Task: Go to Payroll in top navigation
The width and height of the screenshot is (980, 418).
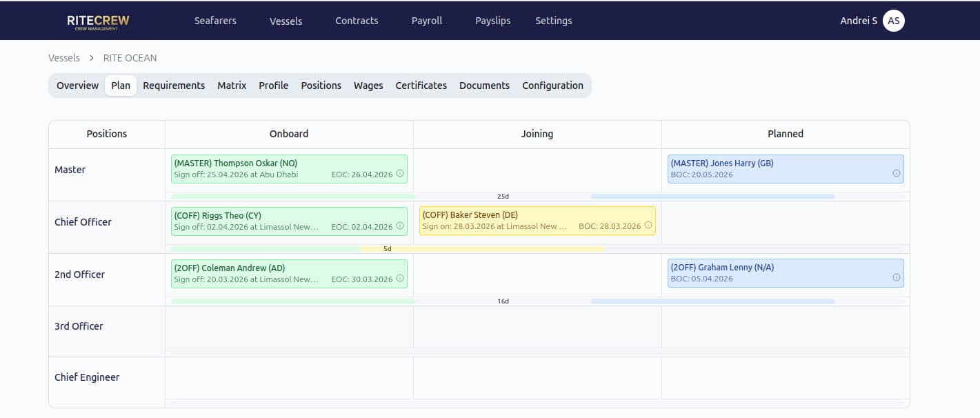Action: tap(427, 21)
